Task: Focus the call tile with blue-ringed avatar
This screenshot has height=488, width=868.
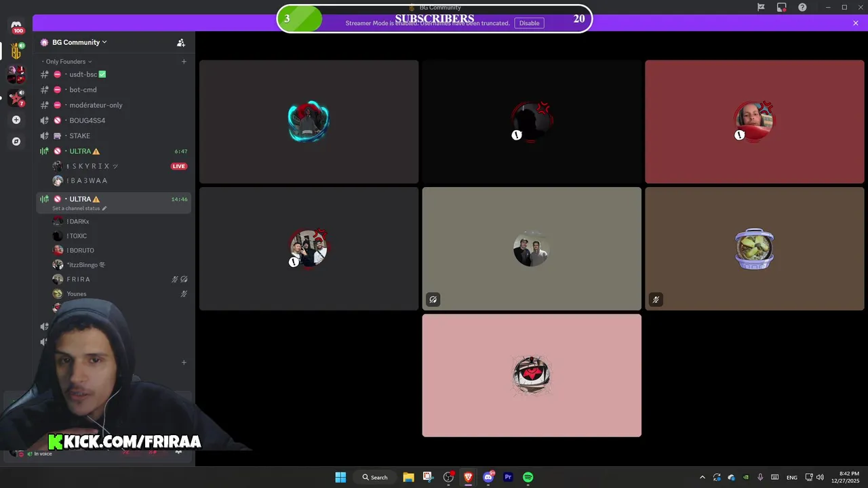Action: [x=309, y=121]
